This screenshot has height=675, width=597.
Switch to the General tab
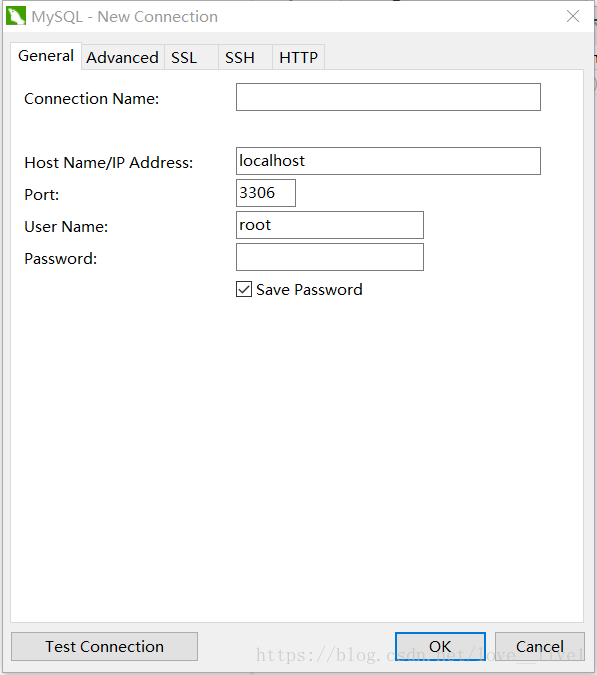click(46, 56)
